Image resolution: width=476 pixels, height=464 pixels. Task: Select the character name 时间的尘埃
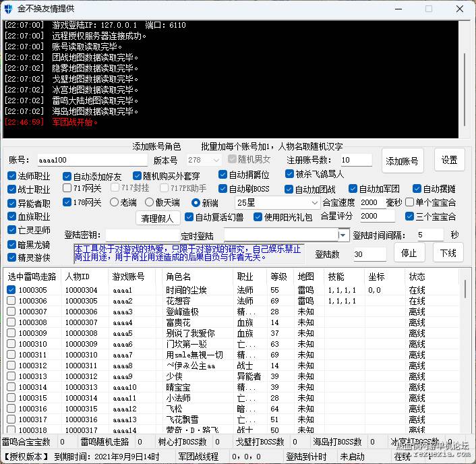[x=186, y=290]
